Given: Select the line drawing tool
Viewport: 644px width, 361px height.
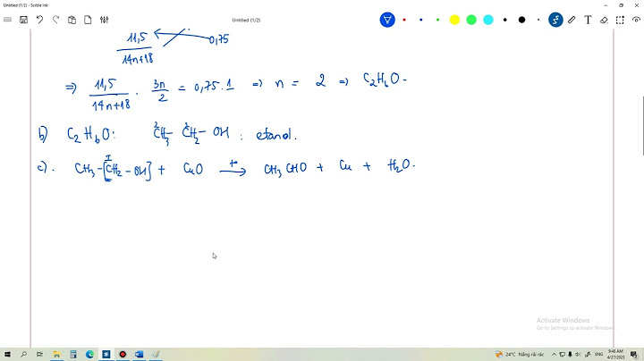Looking at the screenshot, I should click(572, 20).
